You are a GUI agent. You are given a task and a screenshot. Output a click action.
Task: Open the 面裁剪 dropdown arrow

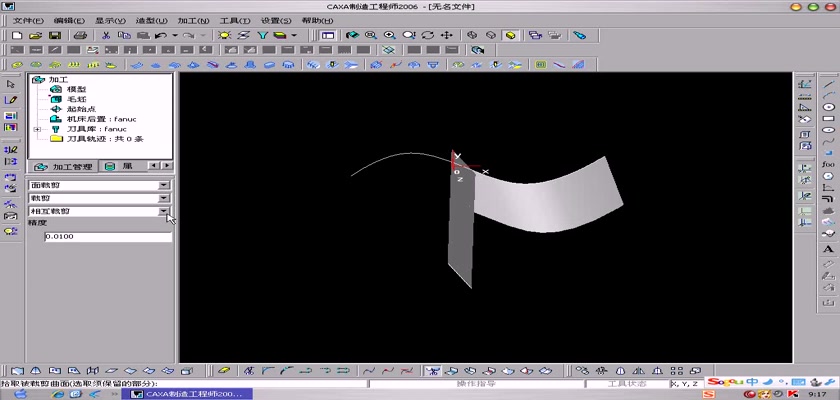pos(164,185)
